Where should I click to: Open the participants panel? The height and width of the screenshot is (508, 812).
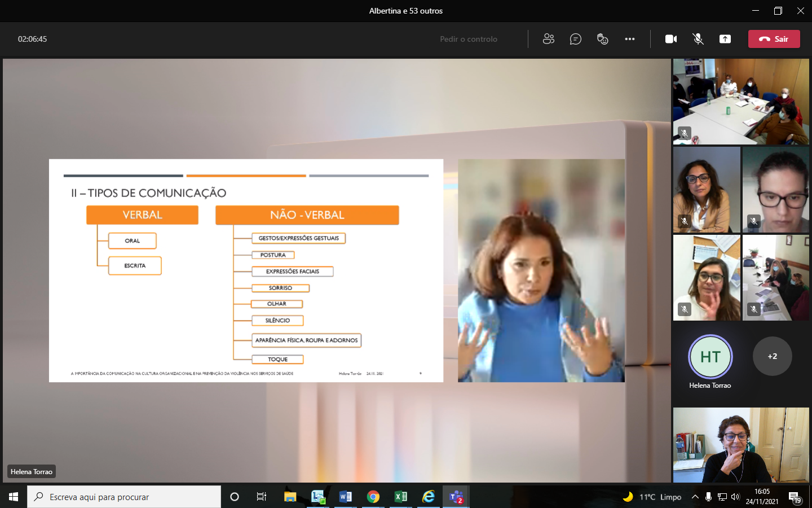tap(548, 39)
